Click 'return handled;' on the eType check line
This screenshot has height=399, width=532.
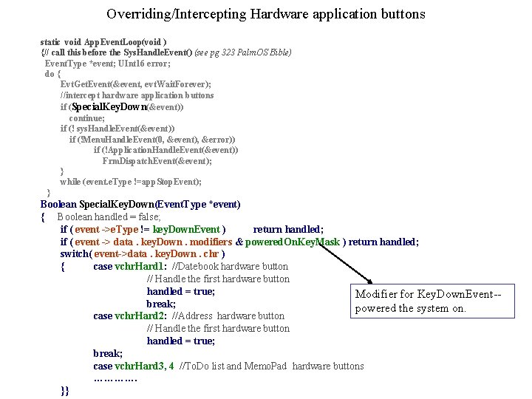point(288,230)
